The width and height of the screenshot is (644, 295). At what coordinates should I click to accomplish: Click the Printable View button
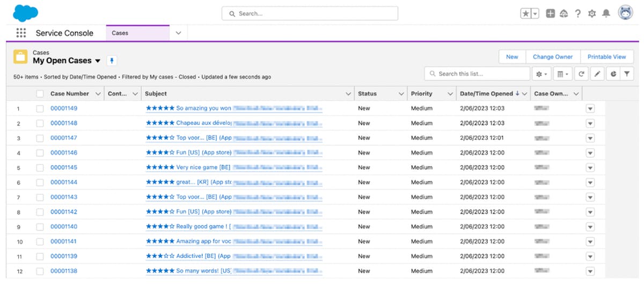(606, 57)
